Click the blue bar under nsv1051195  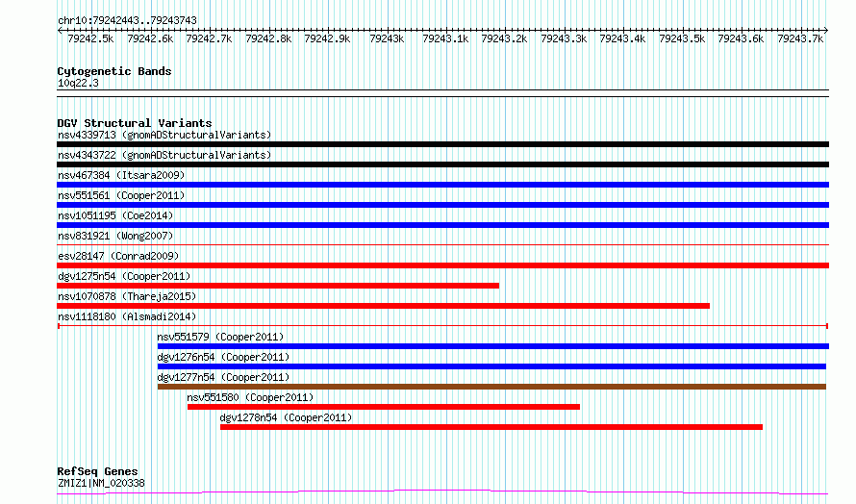[442, 225]
